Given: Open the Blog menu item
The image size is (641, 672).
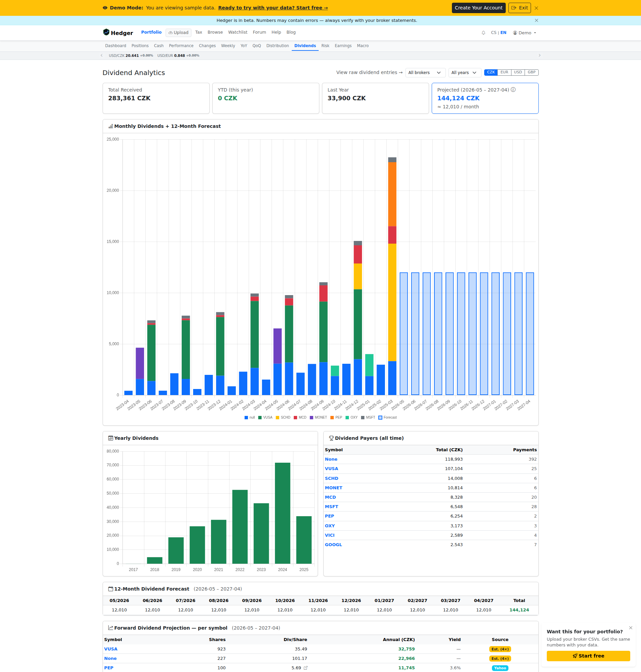Looking at the screenshot, I should click(291, 32).
